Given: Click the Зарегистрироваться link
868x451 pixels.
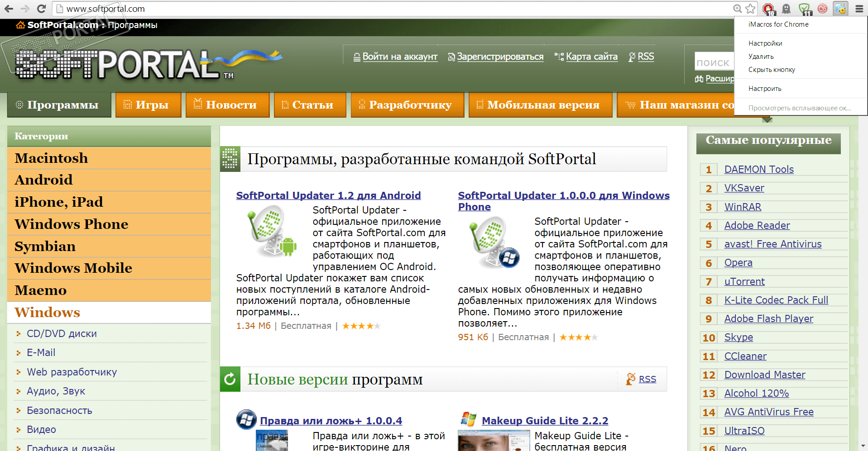Looking at the screenshot, I should click(500, 57).
